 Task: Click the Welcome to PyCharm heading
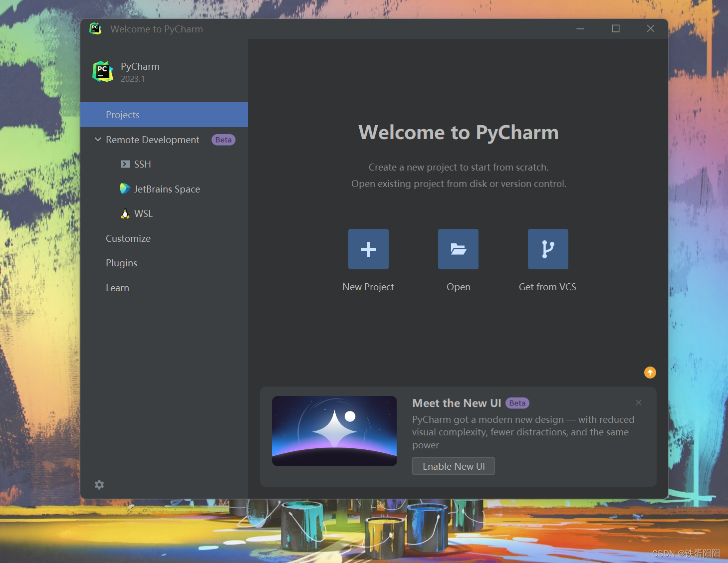pyautogui.click(x=459, y=133)
